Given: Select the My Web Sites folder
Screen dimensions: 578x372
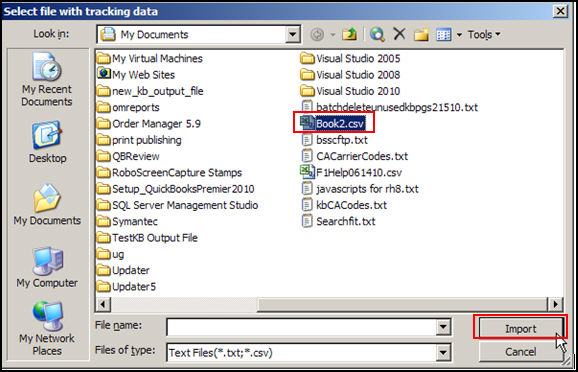Looking at the screenshot, I should 136,74.
